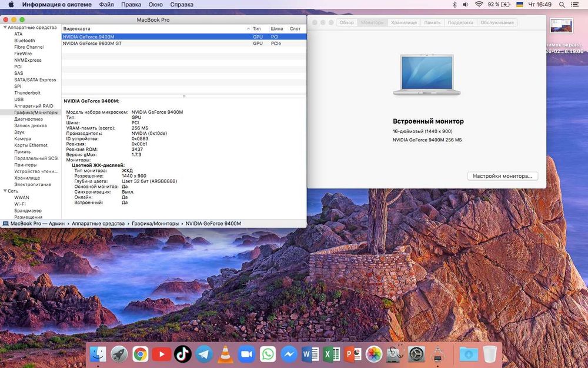The height and width of the screenshot is (368, 588).
Task: Open the Trash in the dock
Action: tap(490, 354)
